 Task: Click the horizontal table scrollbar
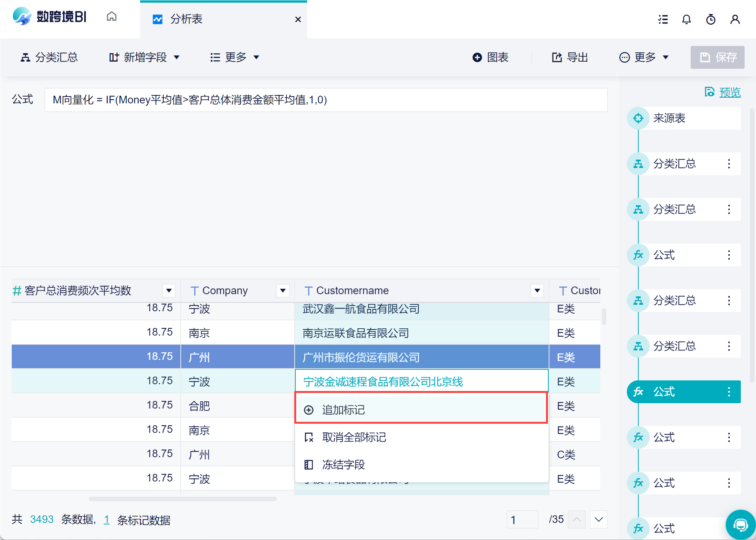pyautogui.click(x=182, y=499)
